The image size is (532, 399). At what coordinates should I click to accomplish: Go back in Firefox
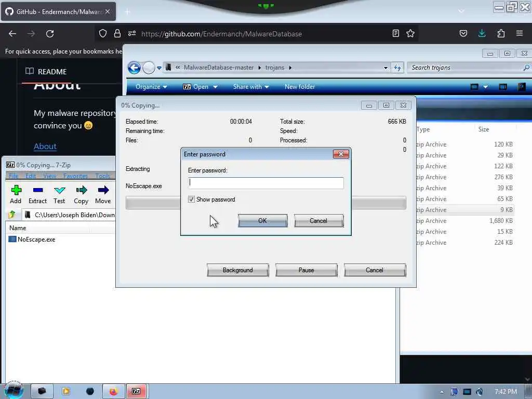point(12,34)
